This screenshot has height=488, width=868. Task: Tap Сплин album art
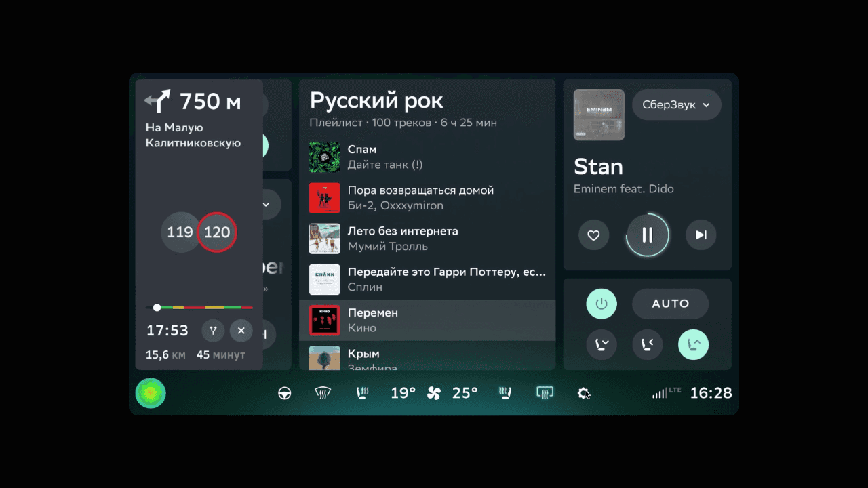pos(325,279)
